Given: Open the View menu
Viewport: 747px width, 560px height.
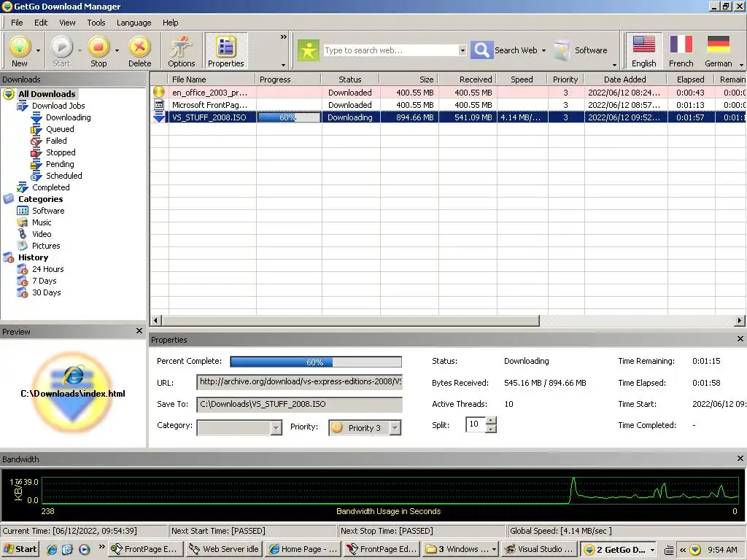Looking at the screenshot, I should tap(67, 23).
